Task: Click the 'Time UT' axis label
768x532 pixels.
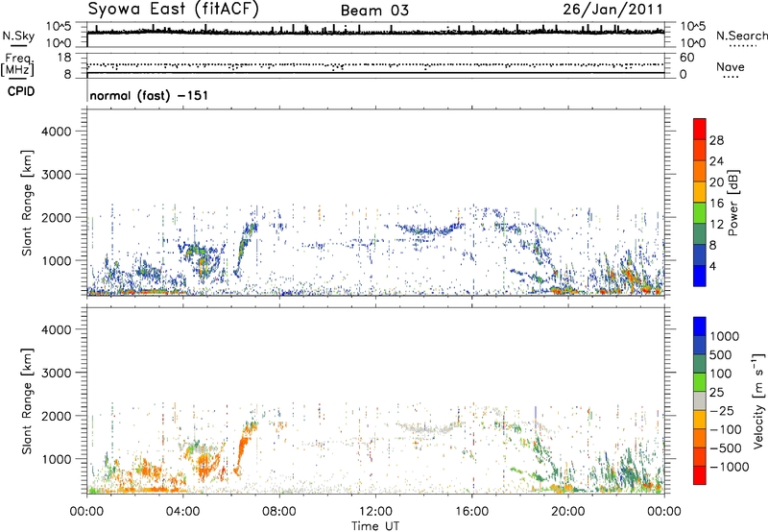Action: pyautogui.click(x=375, y=526)
